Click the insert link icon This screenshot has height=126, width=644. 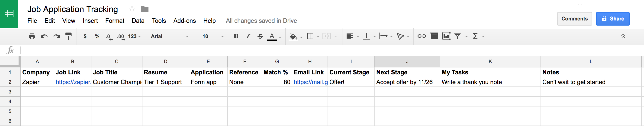tap(422, 36)
